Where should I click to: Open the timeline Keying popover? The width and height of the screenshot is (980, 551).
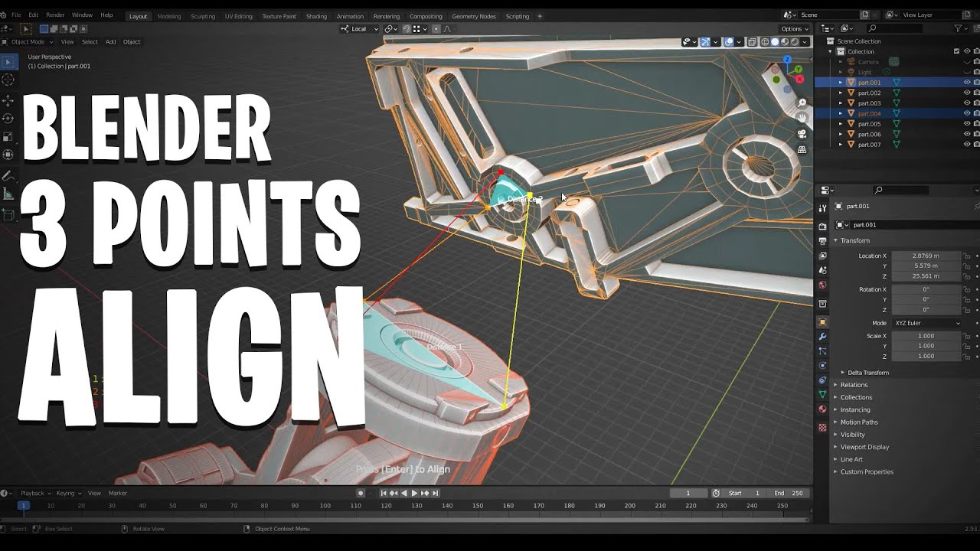point(67,494)
